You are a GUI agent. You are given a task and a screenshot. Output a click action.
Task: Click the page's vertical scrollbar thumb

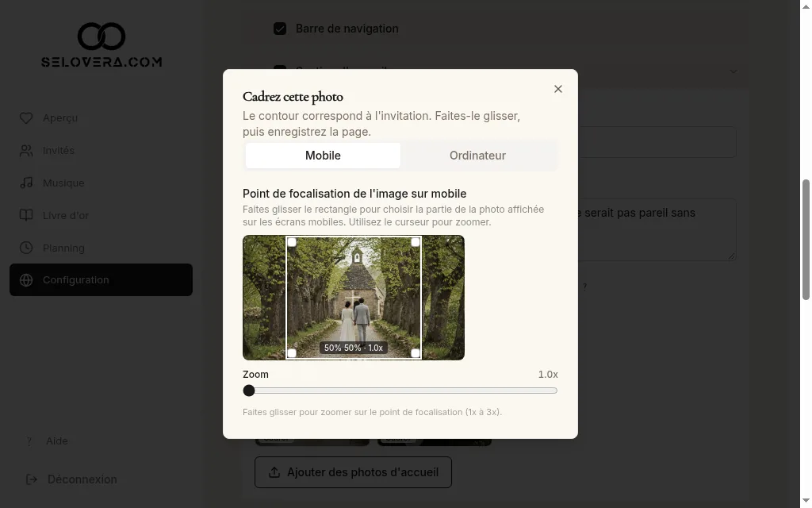coord(806,240)
